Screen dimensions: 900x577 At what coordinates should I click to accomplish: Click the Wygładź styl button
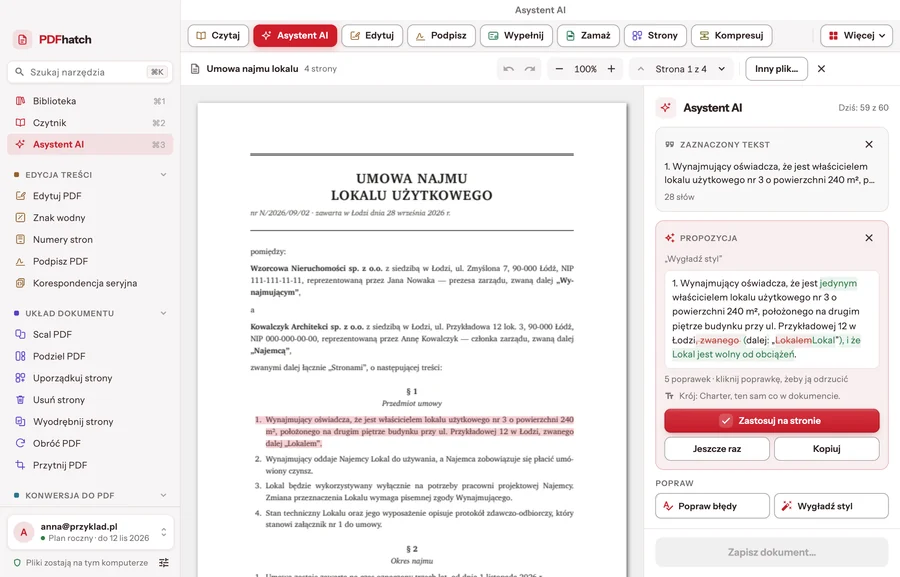831,506
